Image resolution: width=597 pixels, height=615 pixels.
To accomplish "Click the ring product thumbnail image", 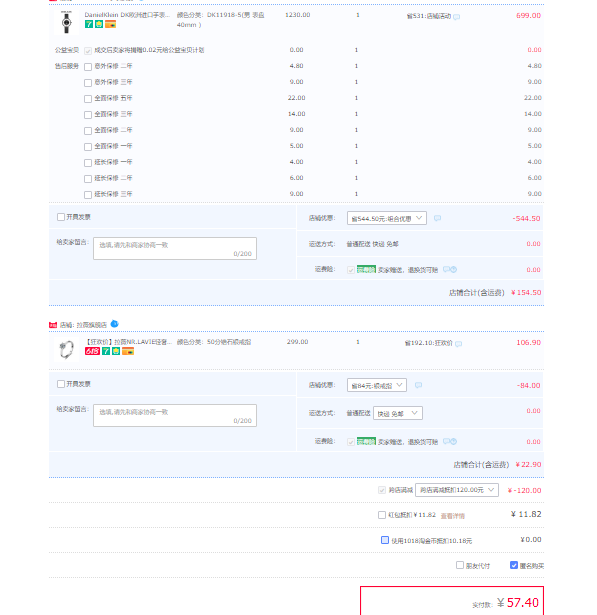I will click(x=66, y=349).
